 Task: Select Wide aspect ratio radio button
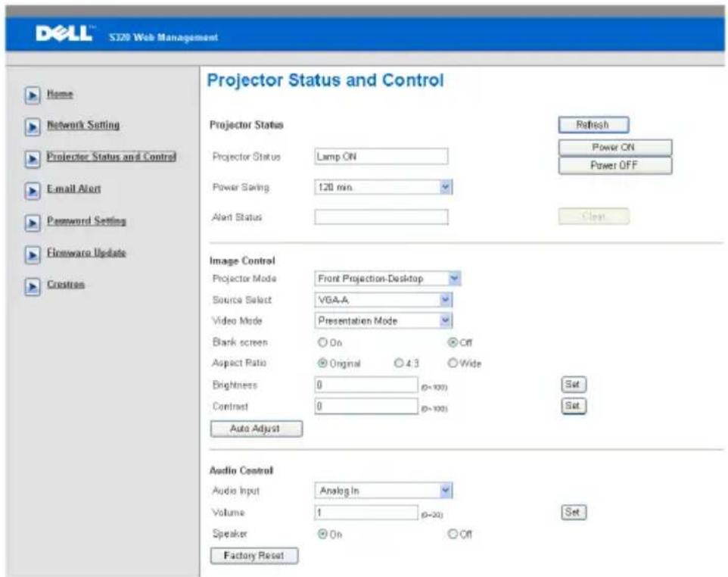tap(453, 363)
